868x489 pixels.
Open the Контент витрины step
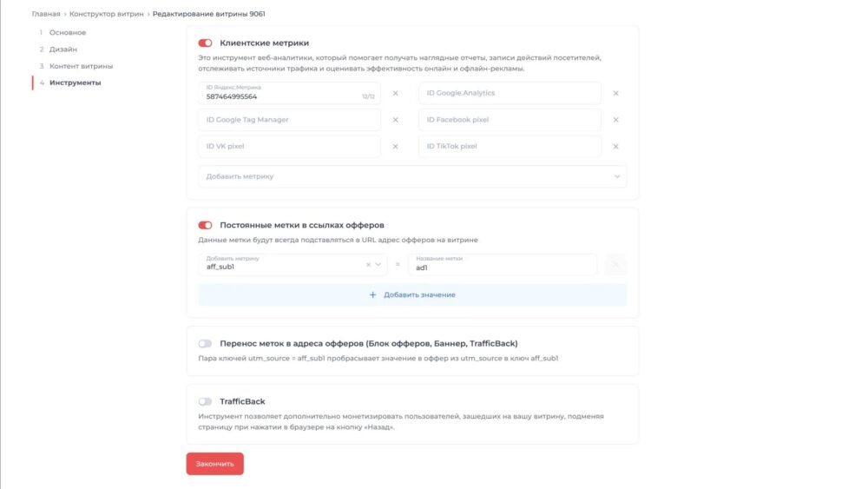[81, 66]
